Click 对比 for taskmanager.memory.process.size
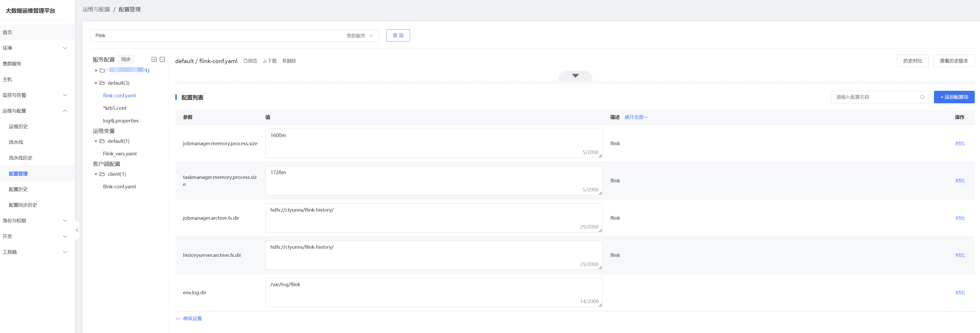 tap(960, 181)
